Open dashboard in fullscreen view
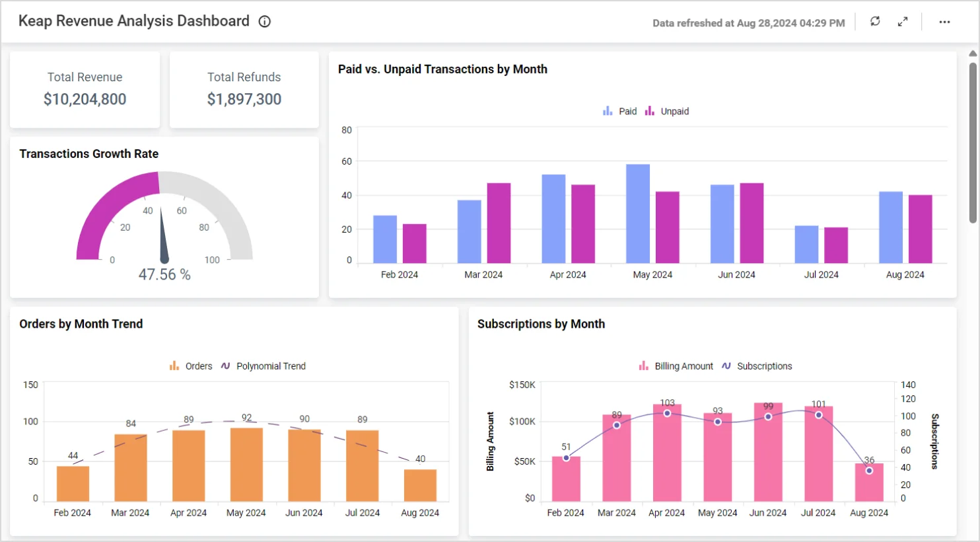This screenshot has width=980, height=542. pos(903,22)
